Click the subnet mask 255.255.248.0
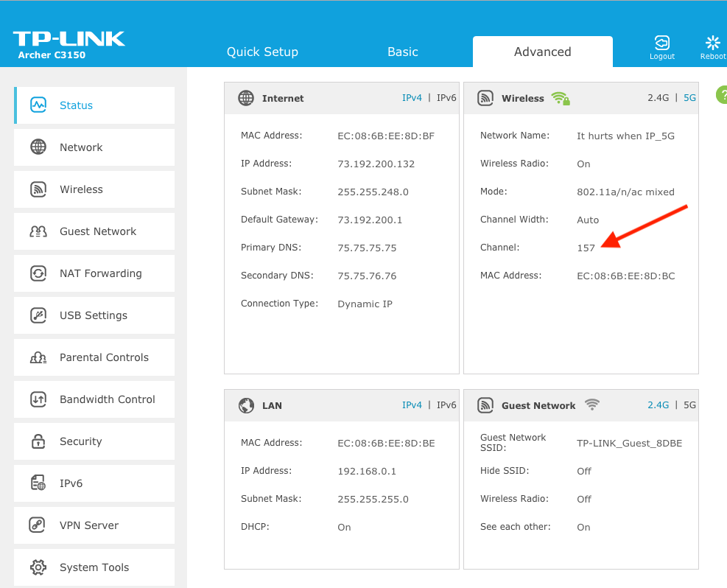Screen dimensions: 727x588 tap(373, 192)
